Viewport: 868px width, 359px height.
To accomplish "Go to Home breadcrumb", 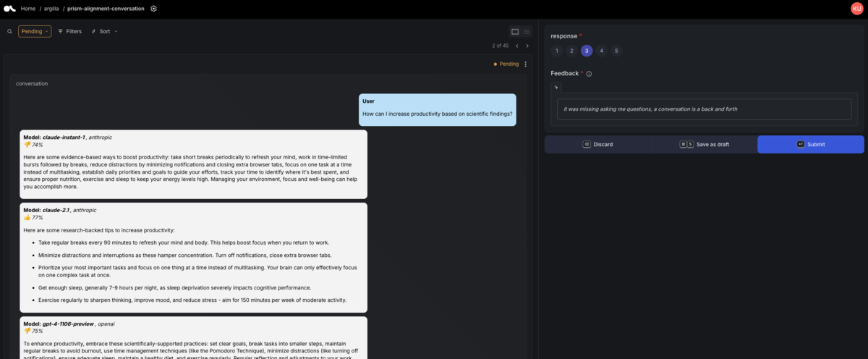I will pos(28,9).
